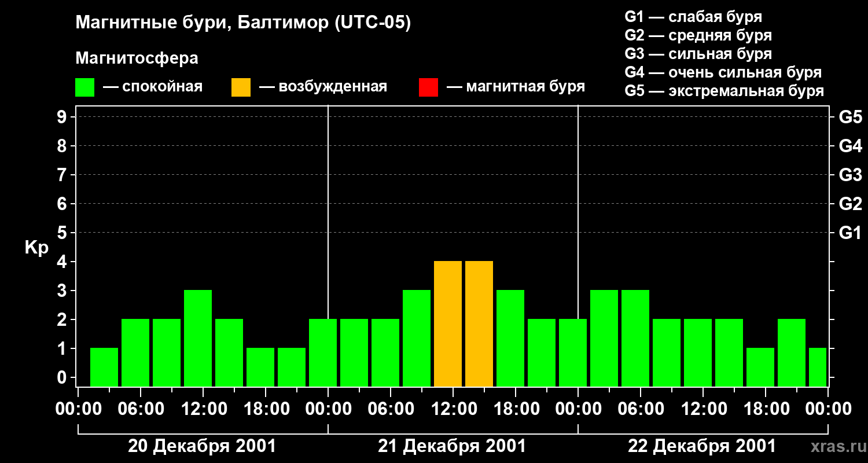Select the orange 'возбужденная' legend square
868x463 pixels.
coord(241,87)
